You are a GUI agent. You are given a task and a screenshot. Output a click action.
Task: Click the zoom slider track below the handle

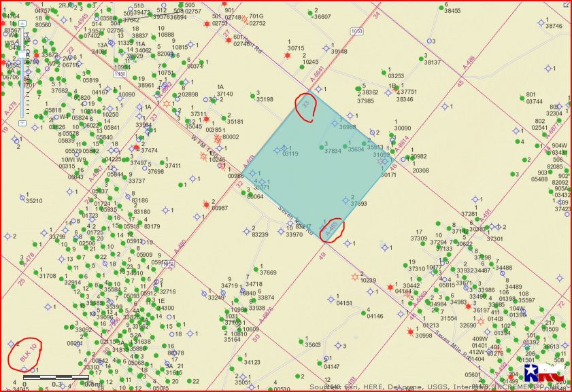tap(22, 89)
